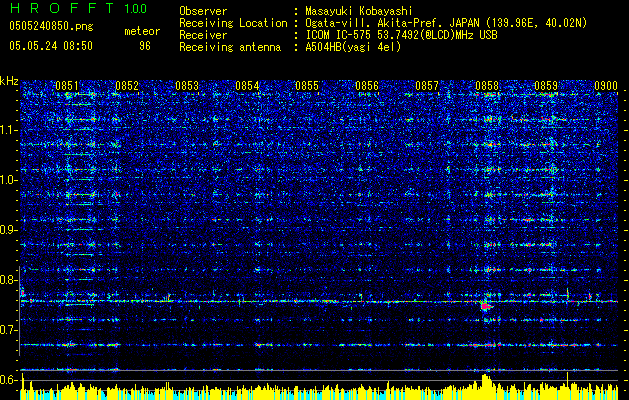
Task: Select the 0856 time marker
Action: [367, 86]
